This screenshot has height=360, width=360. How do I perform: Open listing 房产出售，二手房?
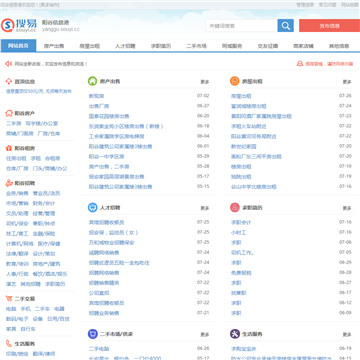click(x=109, y=166)
